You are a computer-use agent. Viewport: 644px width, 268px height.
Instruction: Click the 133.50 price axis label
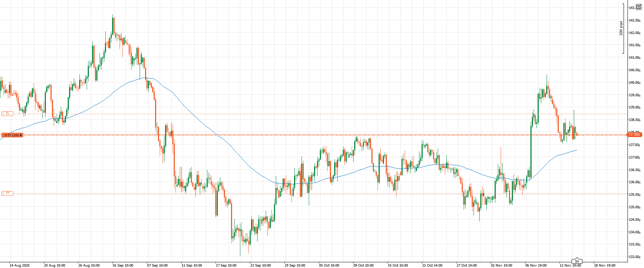coord(635,244)
